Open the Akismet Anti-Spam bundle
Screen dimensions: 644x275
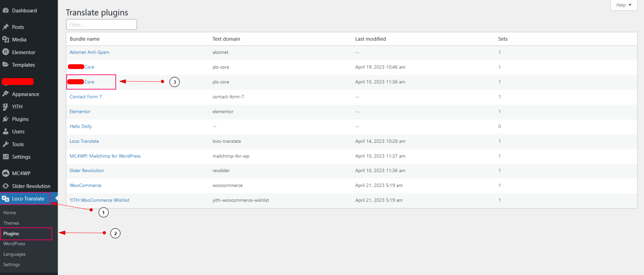pos(89,52)
